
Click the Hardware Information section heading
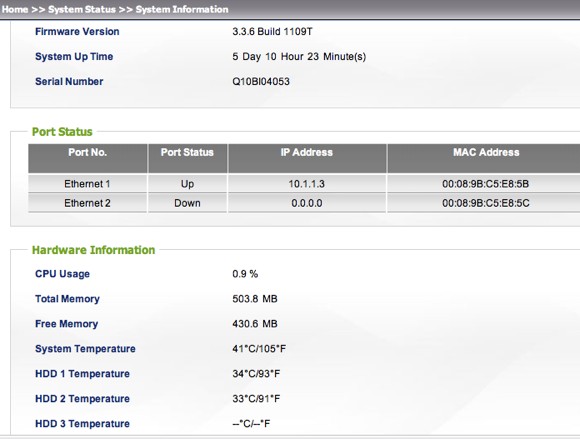pos(94,250)
